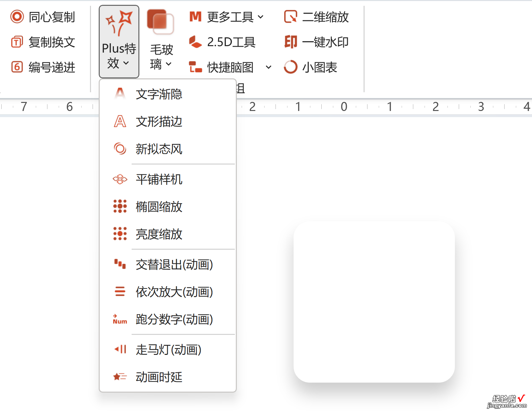Viewport: 532px width, 411px height.
Task: Click the 交替退出 blocks icon
Action: tap(120, 264)
